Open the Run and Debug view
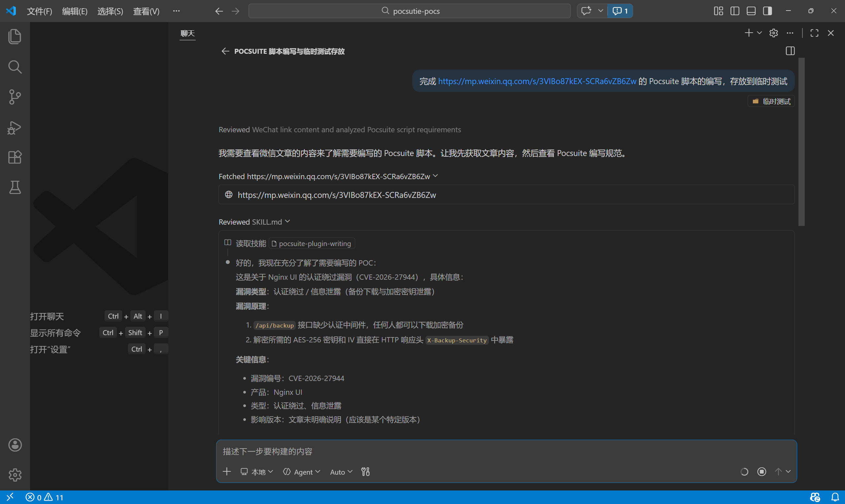 pos(15,127)
